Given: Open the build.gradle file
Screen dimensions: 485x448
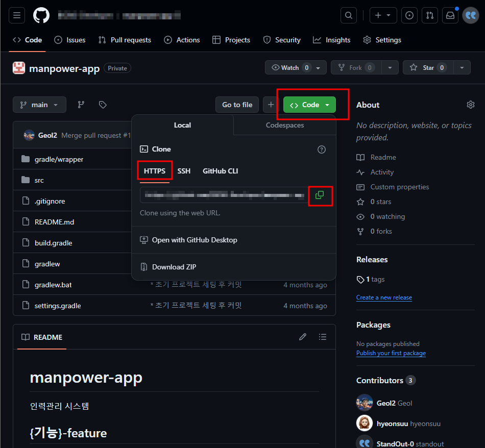Looking at the screenshot, I should tap(54, 243).
